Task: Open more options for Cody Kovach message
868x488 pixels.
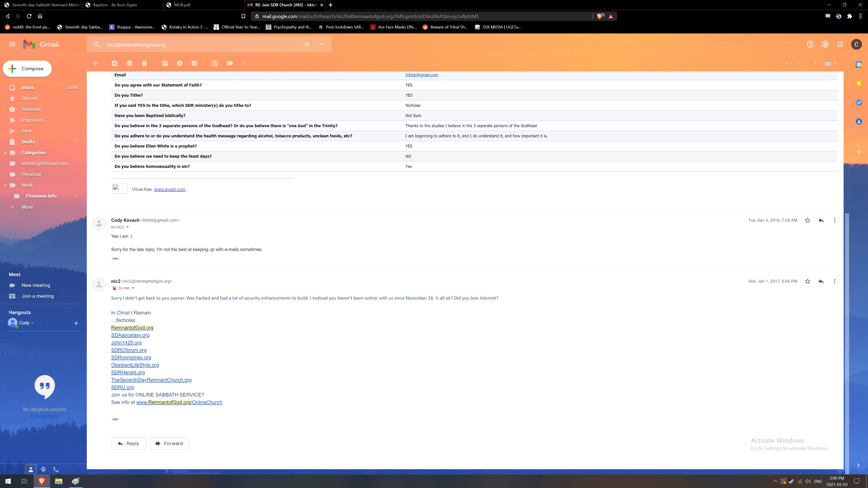Action: (835, 220)
